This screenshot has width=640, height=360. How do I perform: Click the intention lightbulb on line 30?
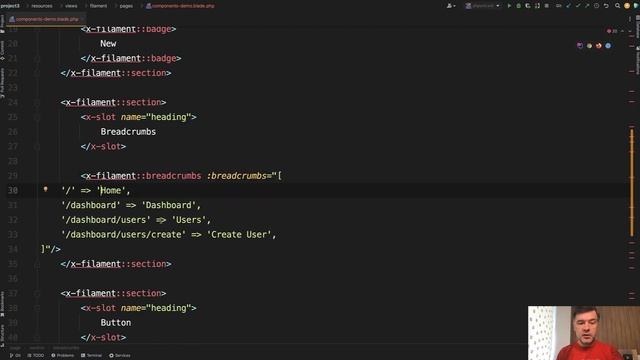(x=45, y=189)
